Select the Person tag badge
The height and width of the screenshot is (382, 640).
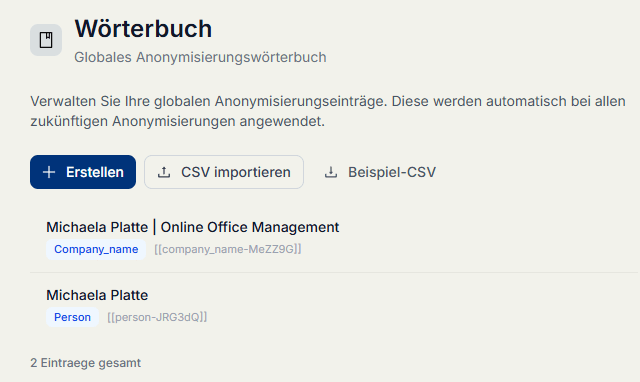(x=72, y=317)
